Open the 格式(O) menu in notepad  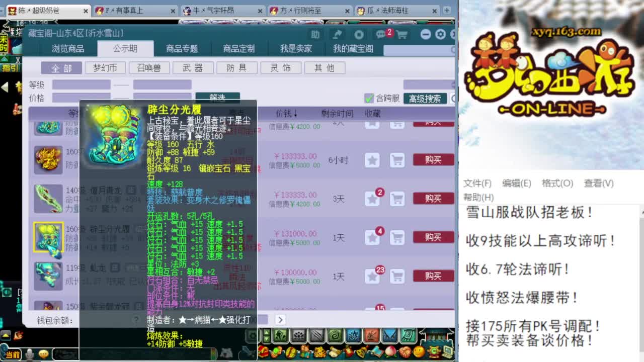click(557, 184)
